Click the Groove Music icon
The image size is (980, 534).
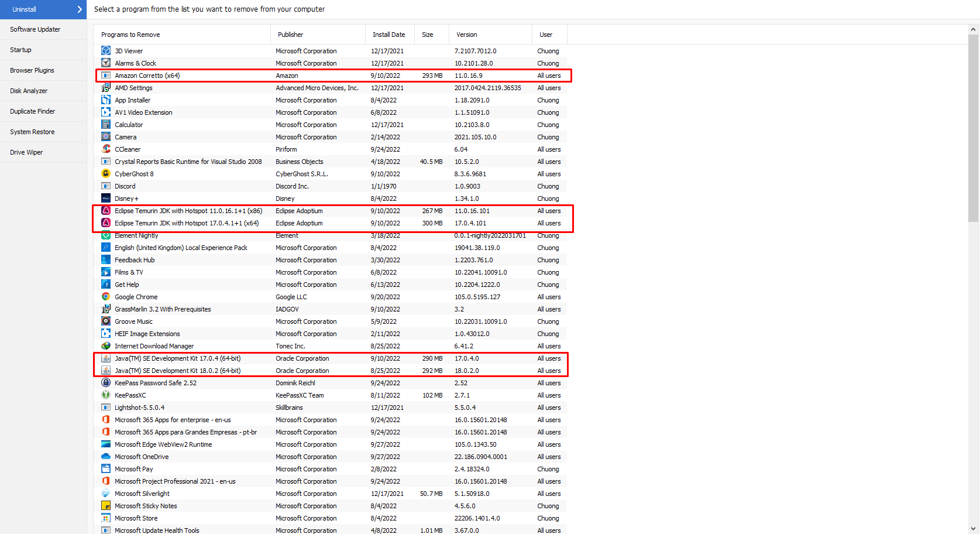coord(106,321)
